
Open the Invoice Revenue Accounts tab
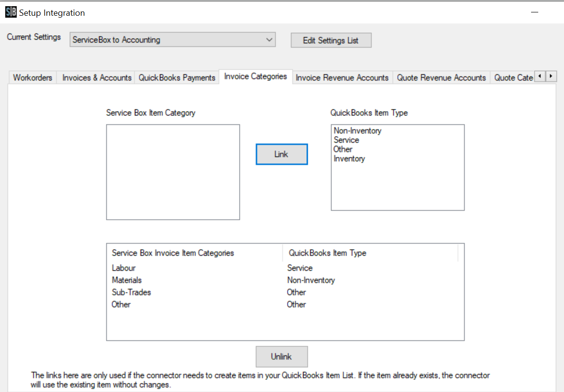342,78
